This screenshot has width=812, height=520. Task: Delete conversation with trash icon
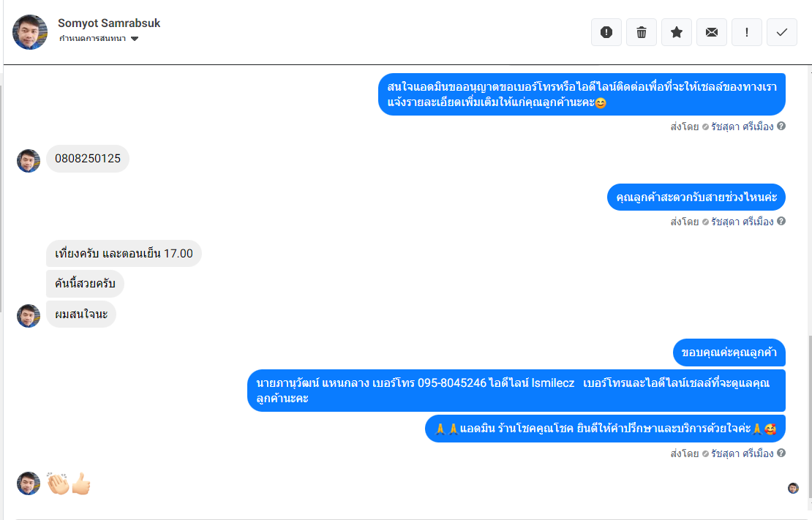pos(641,32)
